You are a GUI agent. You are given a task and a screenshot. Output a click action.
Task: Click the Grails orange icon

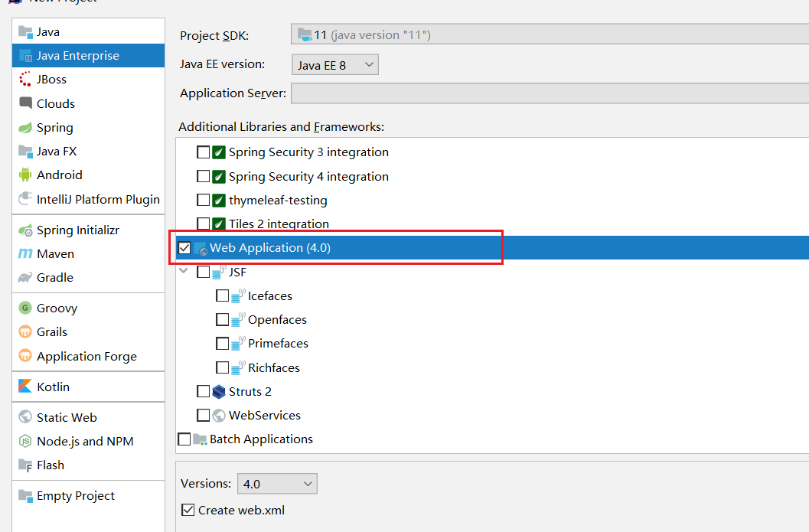tap(25, 331)
